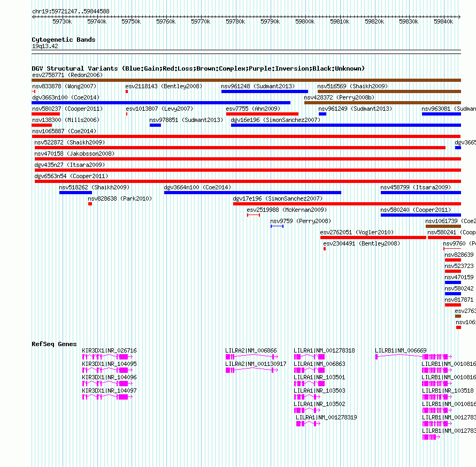Select the nsv833878 (Wong2007) variant label
Screen dimensions: 476x467
pos(64,86)
